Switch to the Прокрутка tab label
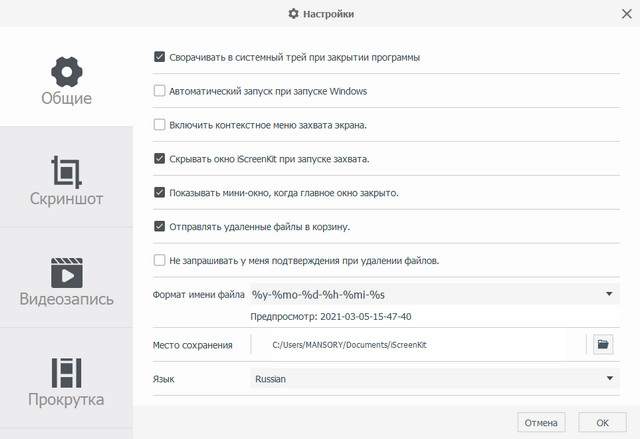The width and height of the screenshot is (640, 439). 67,399
